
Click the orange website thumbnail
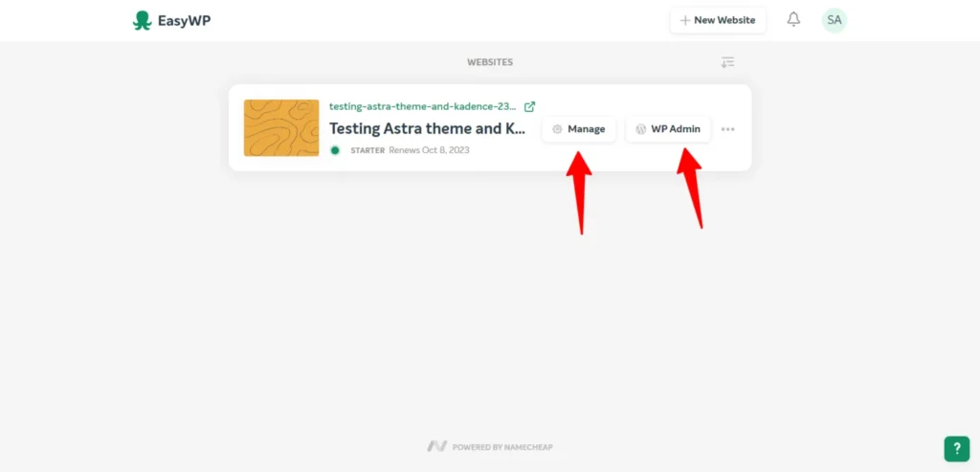(x=281, y=127)
